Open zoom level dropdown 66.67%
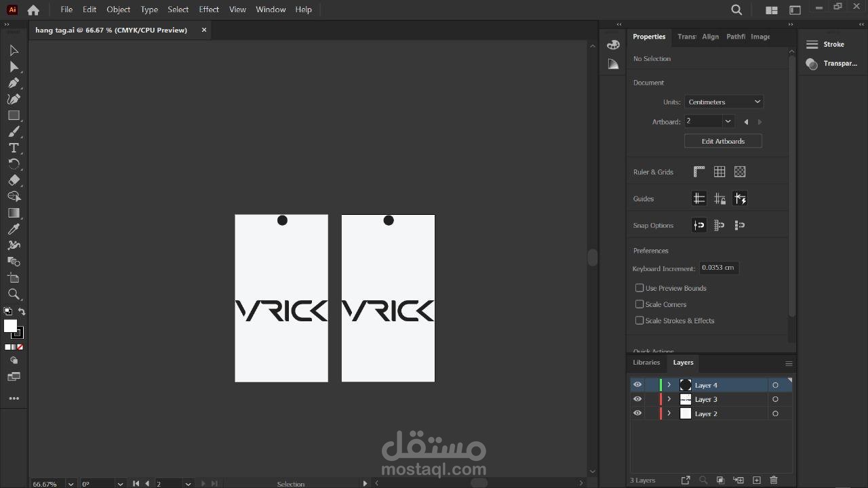The width and height of the screenshot is (868, 488). pos(71,484)
